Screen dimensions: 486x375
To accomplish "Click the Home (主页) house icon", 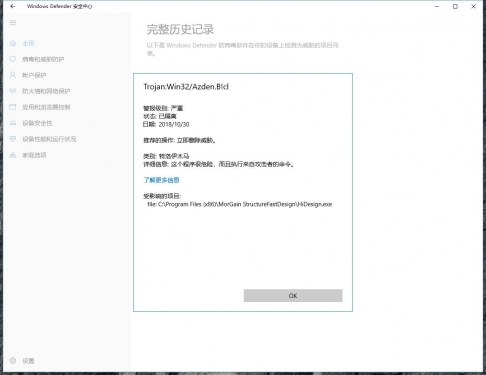I will click(x=13, y=43).
